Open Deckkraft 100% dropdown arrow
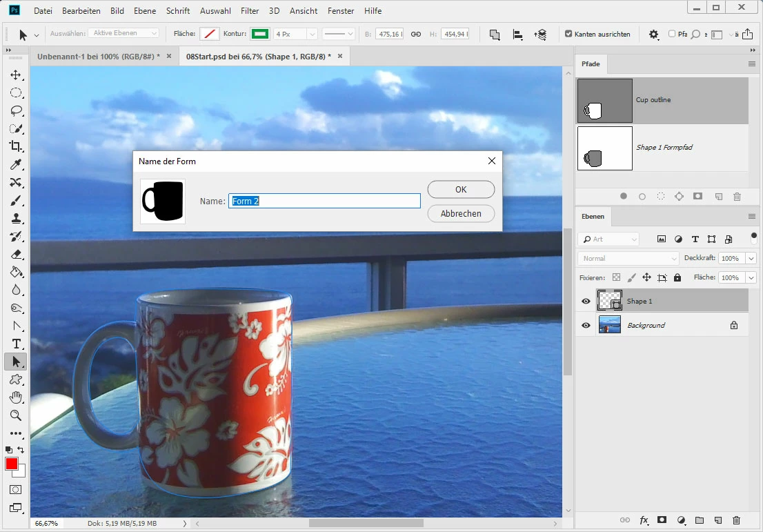This screenshot has width=763, height=532. (x=751, y=259)
